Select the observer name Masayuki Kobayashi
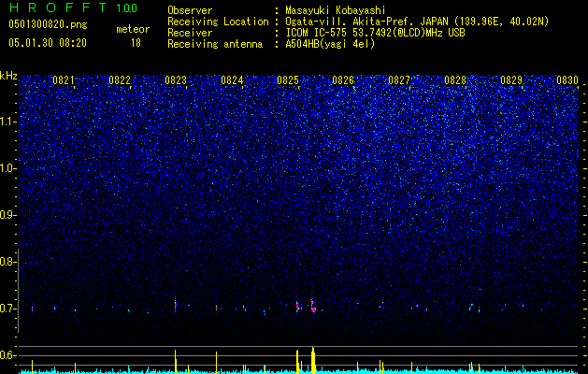This screenshot has width=588, height=374. [336, 10]
